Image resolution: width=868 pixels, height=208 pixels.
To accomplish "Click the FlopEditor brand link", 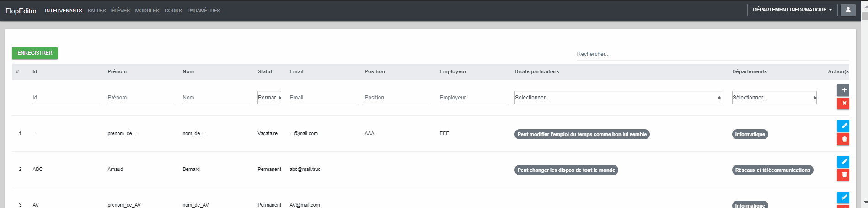I will pyautogui.click(x=21, y=11).
